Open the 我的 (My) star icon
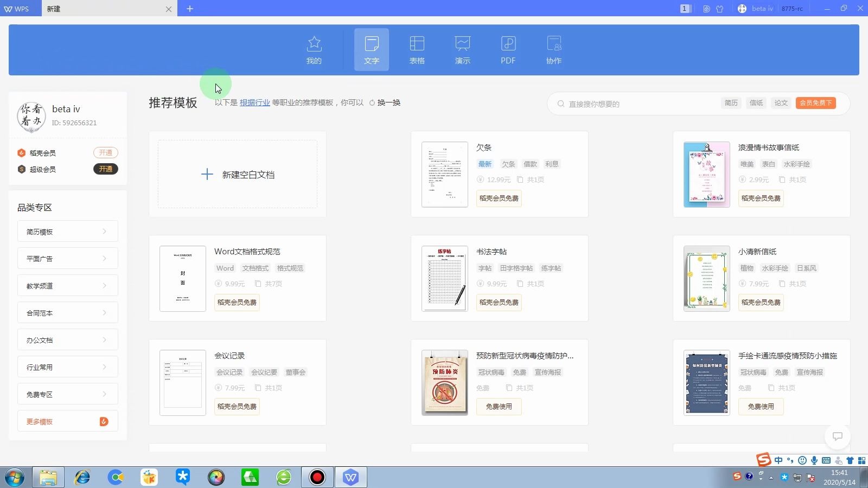868x488 pixels. [314, 49]
